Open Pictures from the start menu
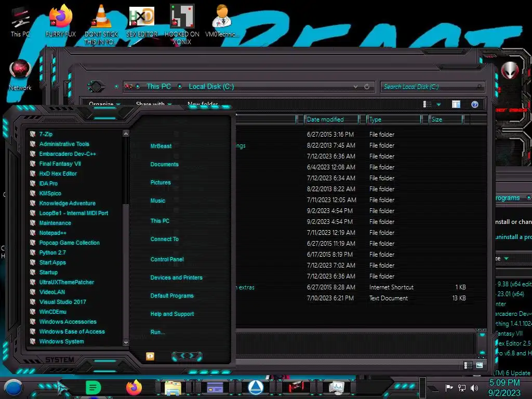This screenshot has height=399, width=532. [x=161, y=182]
